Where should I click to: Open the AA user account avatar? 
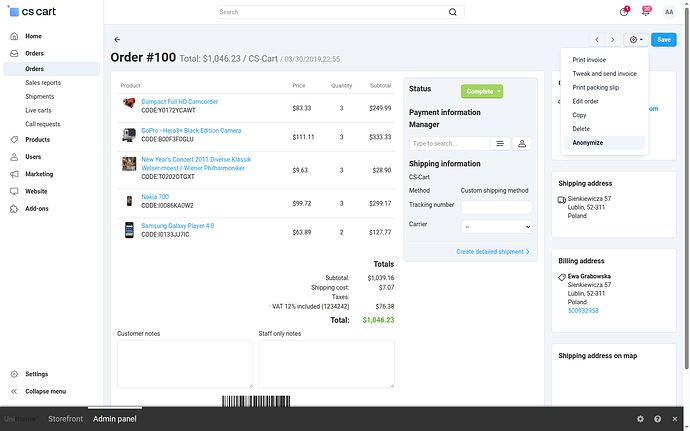(x=669, y=12)
